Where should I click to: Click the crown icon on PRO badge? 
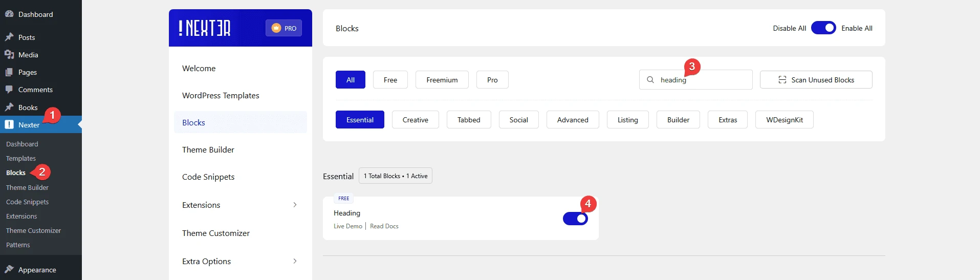[x=276, y=28]
